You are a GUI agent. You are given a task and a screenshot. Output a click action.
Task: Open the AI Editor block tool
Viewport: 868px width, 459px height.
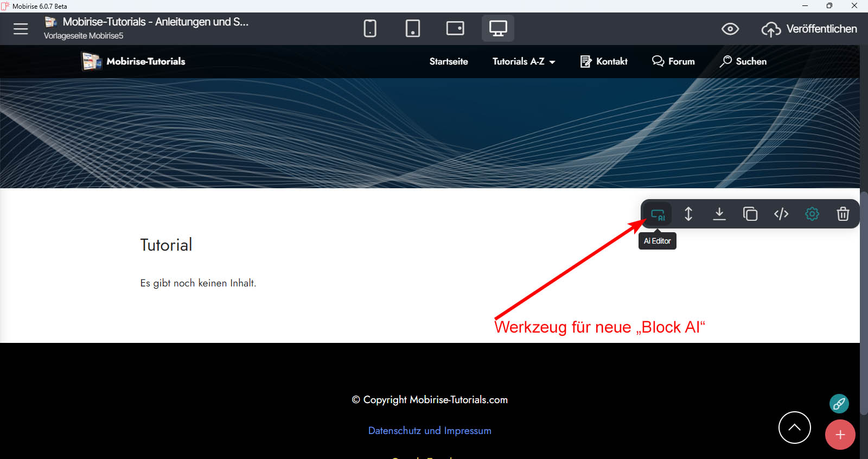coord(658,214)
